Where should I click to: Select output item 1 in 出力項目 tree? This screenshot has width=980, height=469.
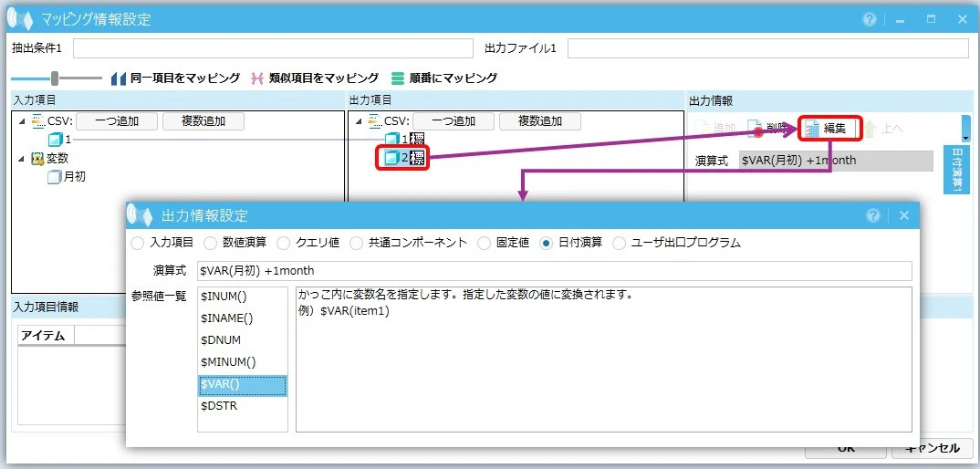(404, 139)
